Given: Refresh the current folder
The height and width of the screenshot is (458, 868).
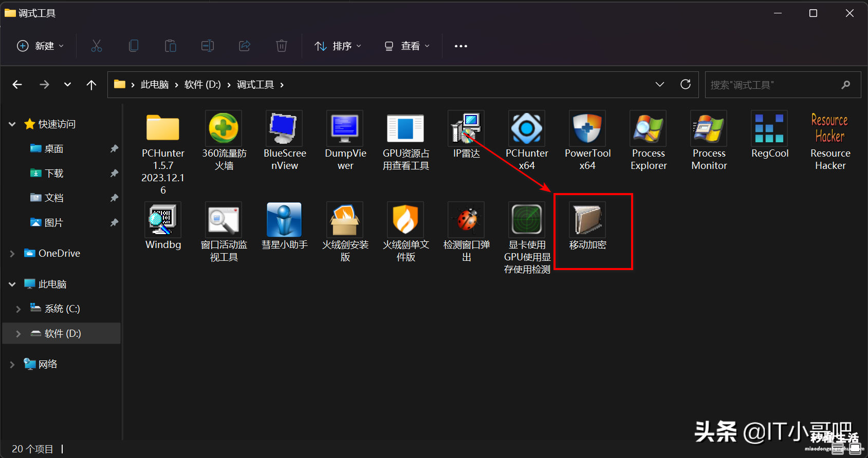Looking at the screenshot, I should pos(686,85).
